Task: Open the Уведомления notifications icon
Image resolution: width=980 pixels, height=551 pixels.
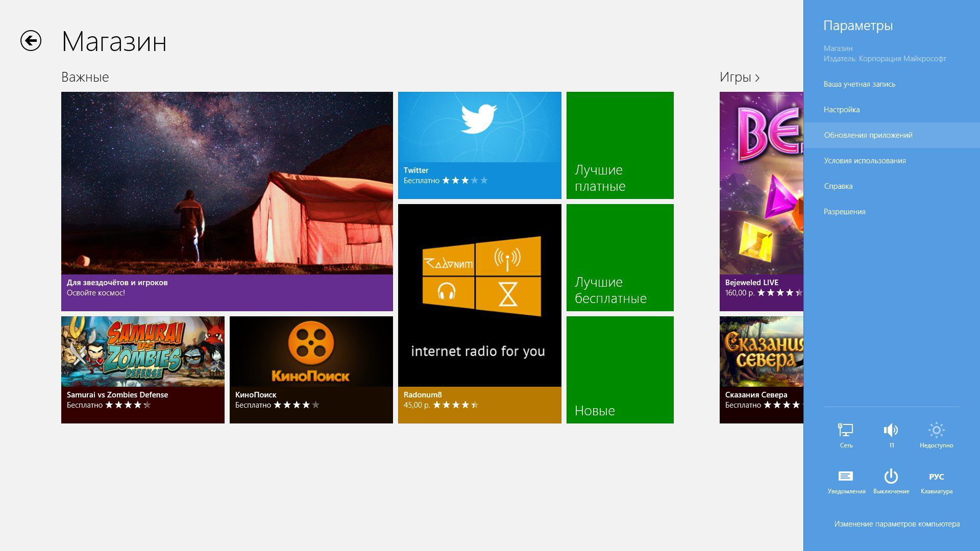Action: click(x=846, y=477)
